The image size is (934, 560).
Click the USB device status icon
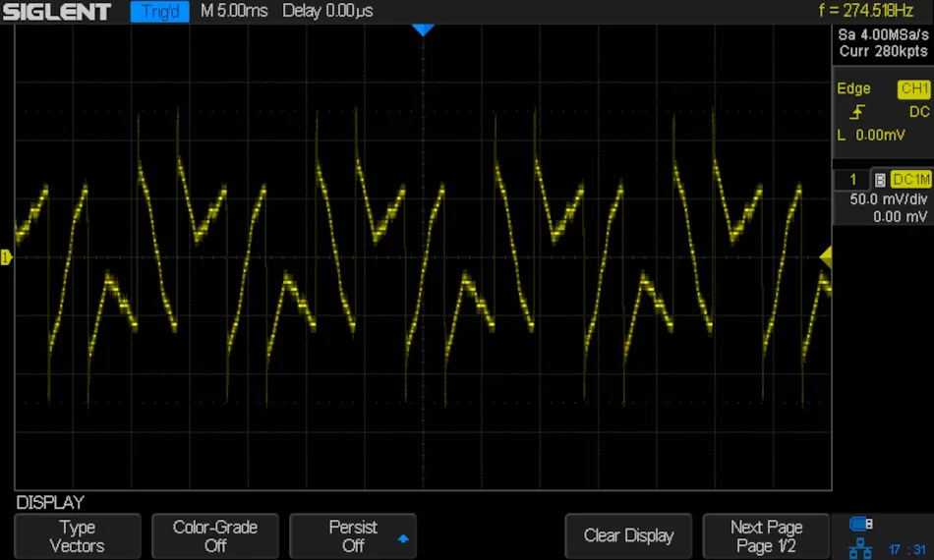(x=860, y=524)
